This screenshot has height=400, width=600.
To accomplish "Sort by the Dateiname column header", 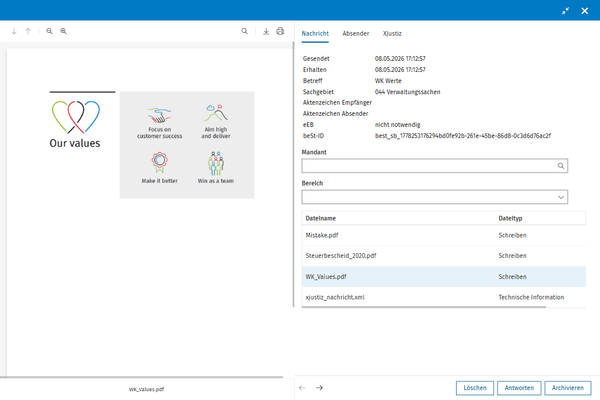I will 321,218.
